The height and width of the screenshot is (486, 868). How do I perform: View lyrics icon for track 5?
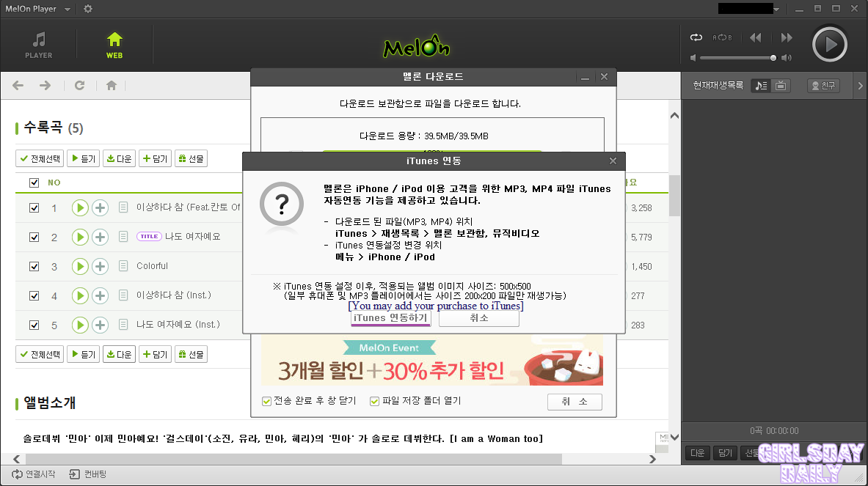click(x=123, y=325)
